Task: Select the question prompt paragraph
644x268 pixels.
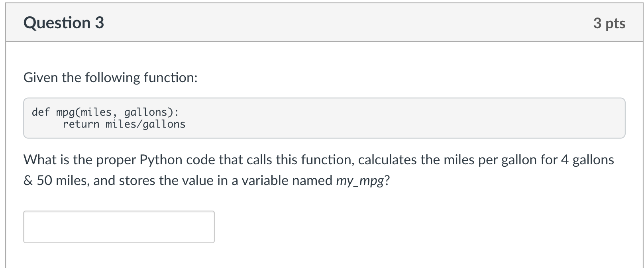Action: (x=318, y=169)
